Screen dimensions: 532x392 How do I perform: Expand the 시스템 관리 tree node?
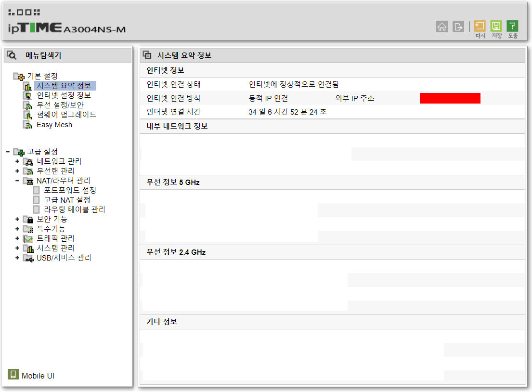point(17,248)
